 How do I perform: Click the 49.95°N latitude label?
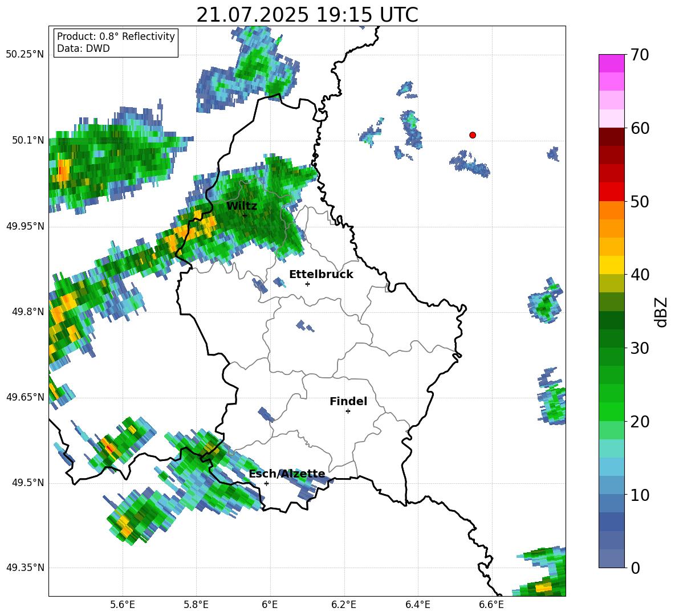pos(25,226)
